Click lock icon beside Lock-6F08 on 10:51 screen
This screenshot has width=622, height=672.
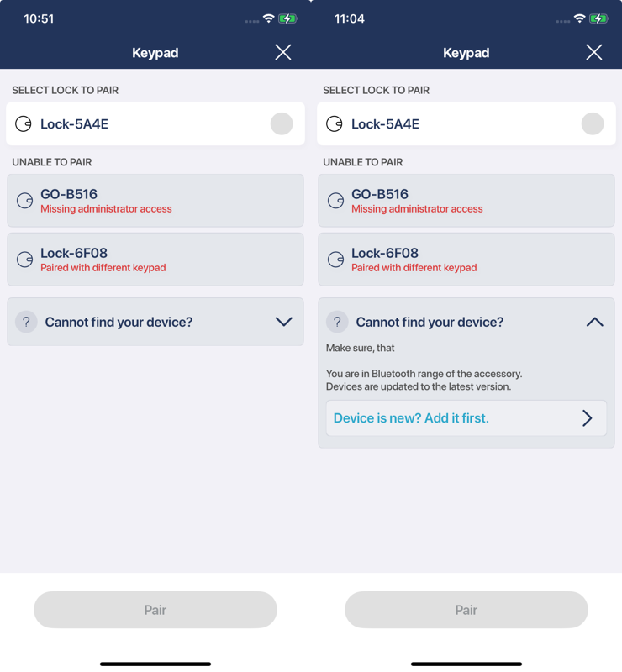pos(24,260)
